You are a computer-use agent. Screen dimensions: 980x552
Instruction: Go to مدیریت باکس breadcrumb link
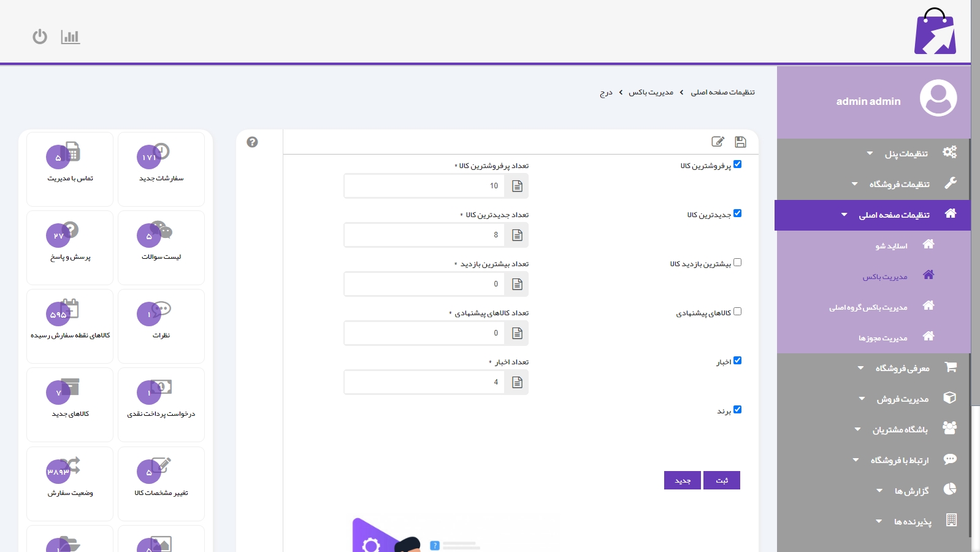[651, 92]
